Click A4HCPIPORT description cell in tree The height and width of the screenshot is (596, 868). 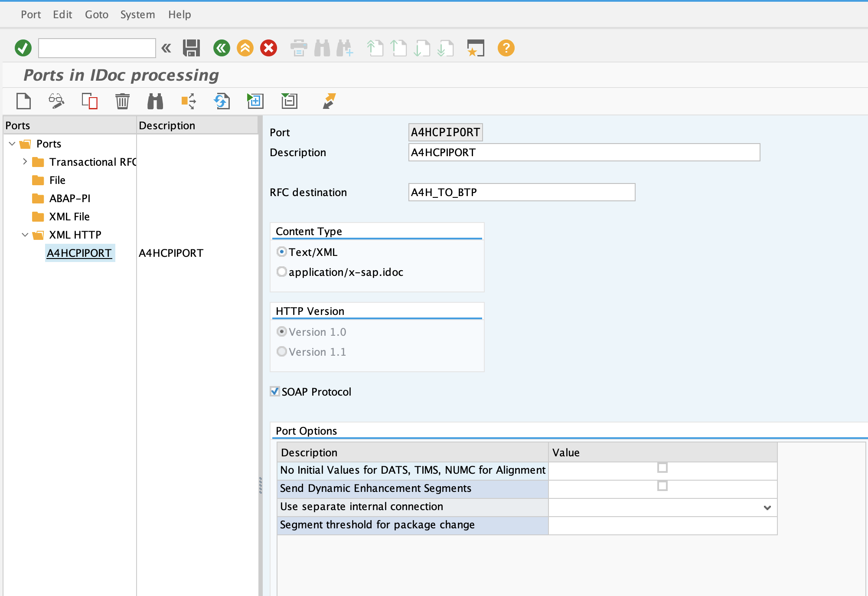[171, 253]
